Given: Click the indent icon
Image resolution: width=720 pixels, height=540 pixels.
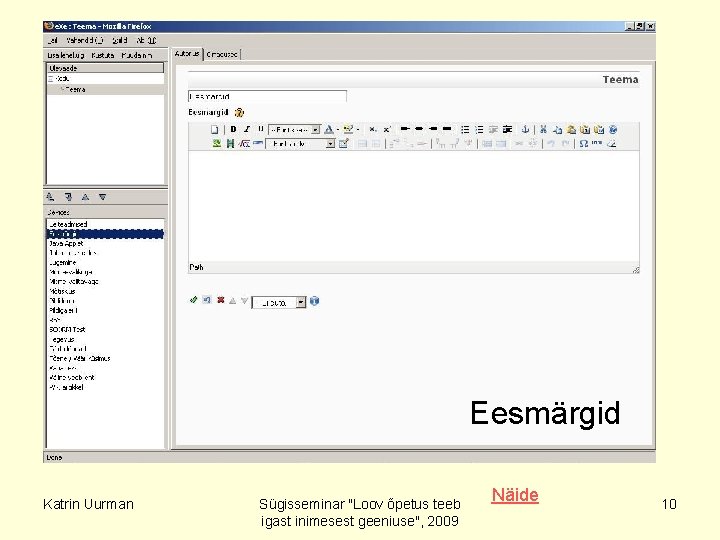Looking at the screenshot, I should pyautogui.click(x=507, y=130).
